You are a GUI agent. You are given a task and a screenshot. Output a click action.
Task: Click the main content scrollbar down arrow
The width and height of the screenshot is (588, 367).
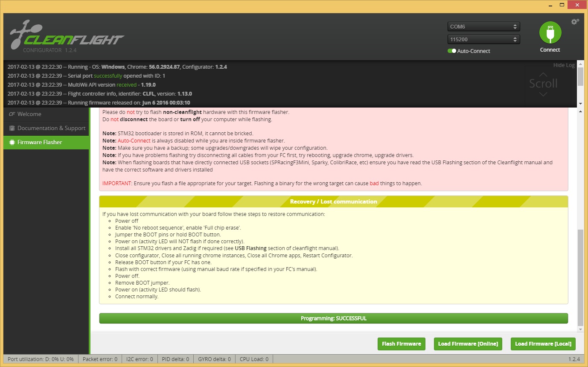580,329
